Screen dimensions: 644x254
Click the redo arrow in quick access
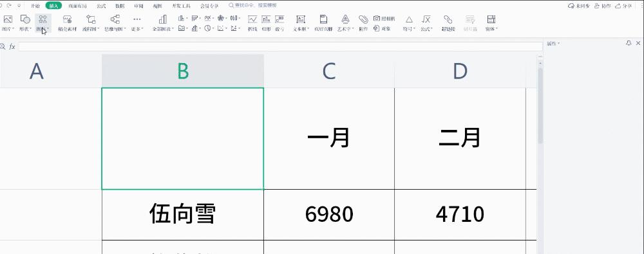(x=9, y=6)
